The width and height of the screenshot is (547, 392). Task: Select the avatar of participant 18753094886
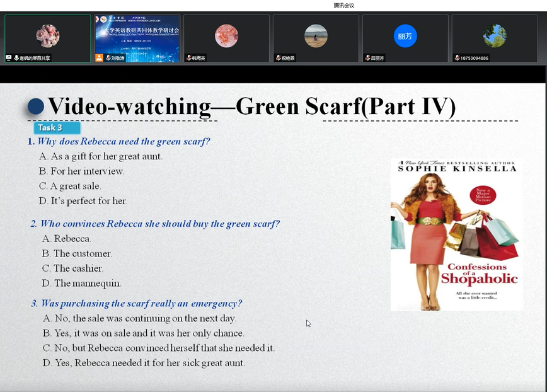point(495,36)
